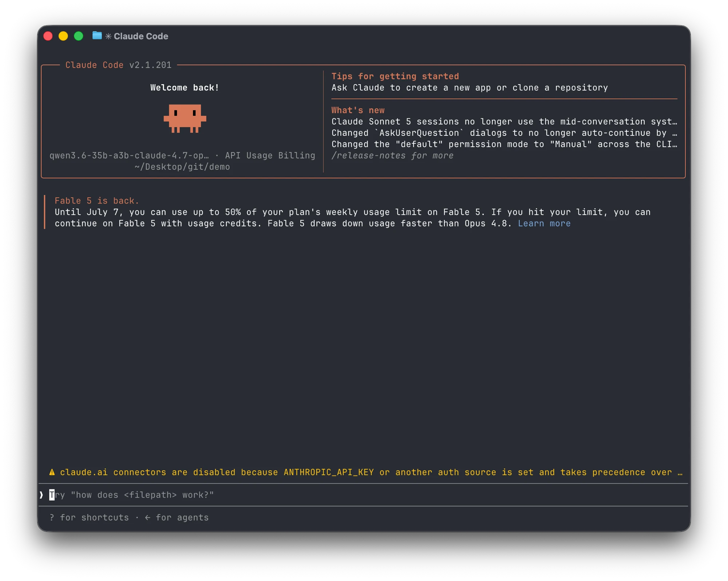This screenshot has height=581, width=728.
Task: Focus the prompt input field
Action: click(364, 495)
